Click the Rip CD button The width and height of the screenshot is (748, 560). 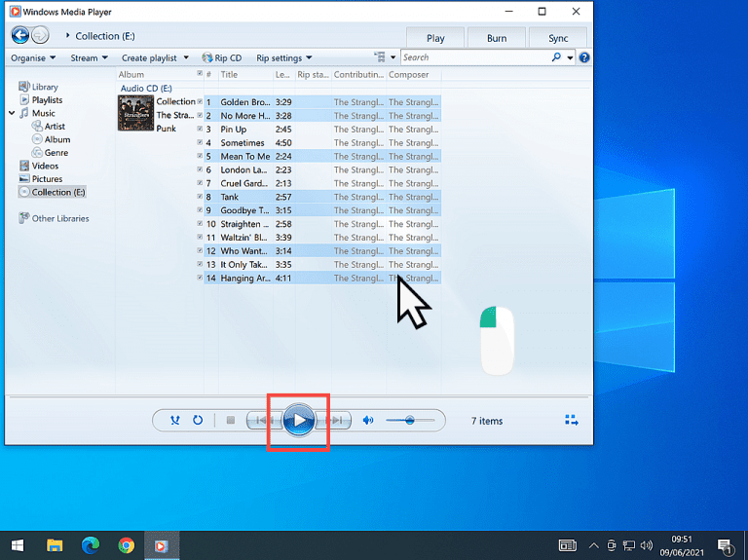tap(222, 57)
